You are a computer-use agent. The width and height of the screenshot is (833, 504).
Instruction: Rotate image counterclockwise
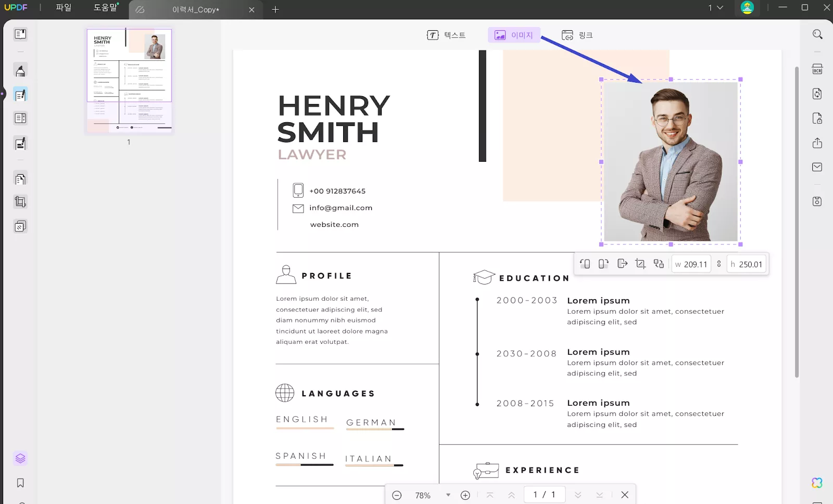(585, 264)
